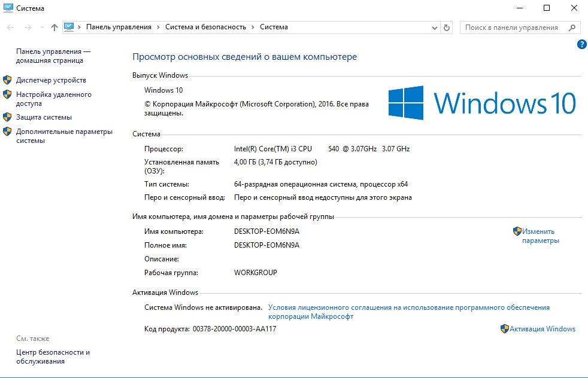Open recent locations dropdown arrow
Screen dimensions: 588x378
(x=42, y=28)
